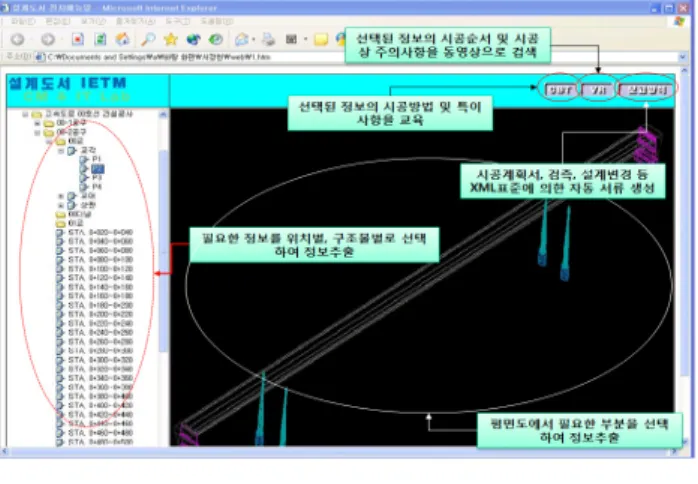The width and height of the screenshot is (698, 484).
Task: Select the P4 pier node
Action: pos(97,187)
